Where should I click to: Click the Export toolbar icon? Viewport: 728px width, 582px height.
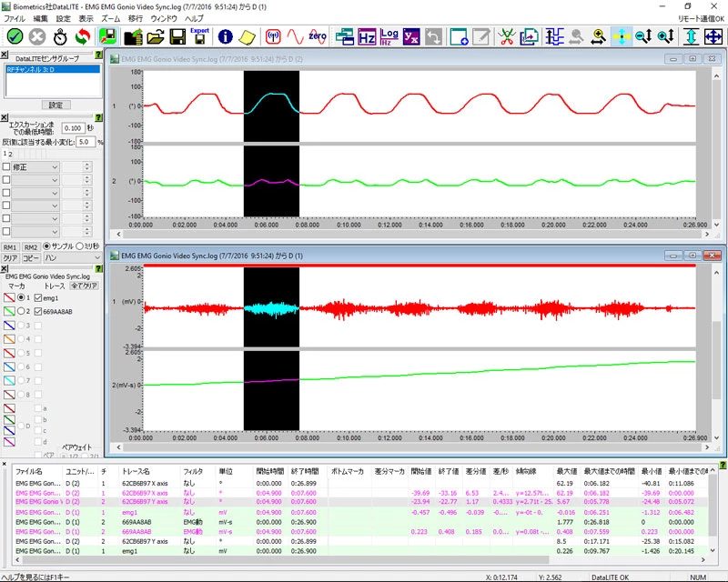click(199, 36)
